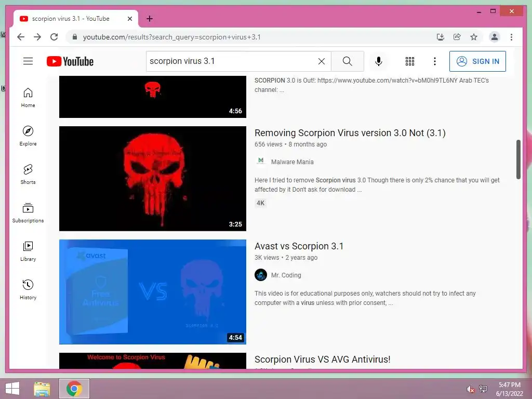Screen dimensions: 532x399
Task: Open the YouTube hamburger guide menu
Action: click(x=28, y=61)
